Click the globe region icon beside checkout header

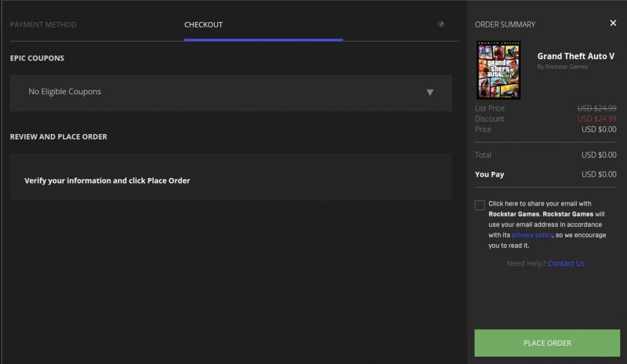(441, 24)
